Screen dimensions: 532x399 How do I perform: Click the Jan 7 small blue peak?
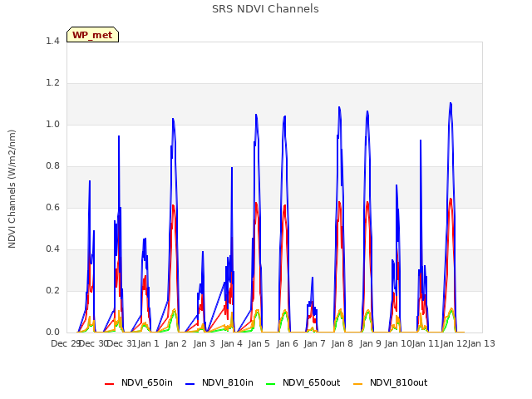[x=313, y=278]
